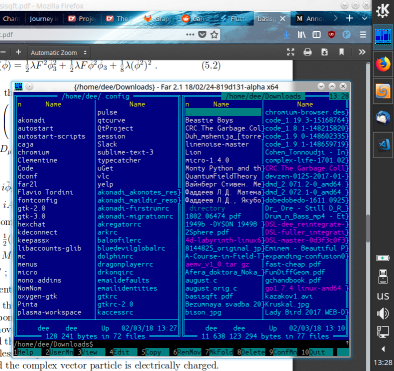Viewport: 394px width, 371px height.
Task: Copy current view bookmark link
Action: point(341,52)
